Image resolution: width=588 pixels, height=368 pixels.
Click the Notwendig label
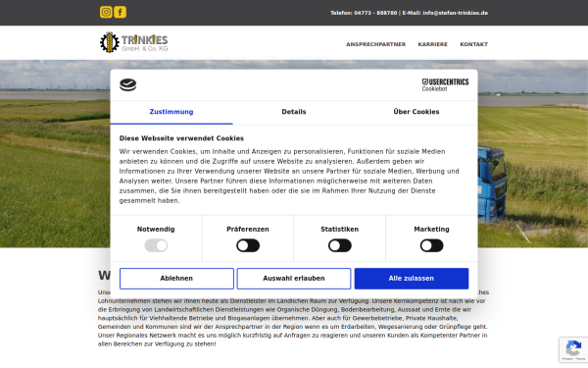coord(156,229)
